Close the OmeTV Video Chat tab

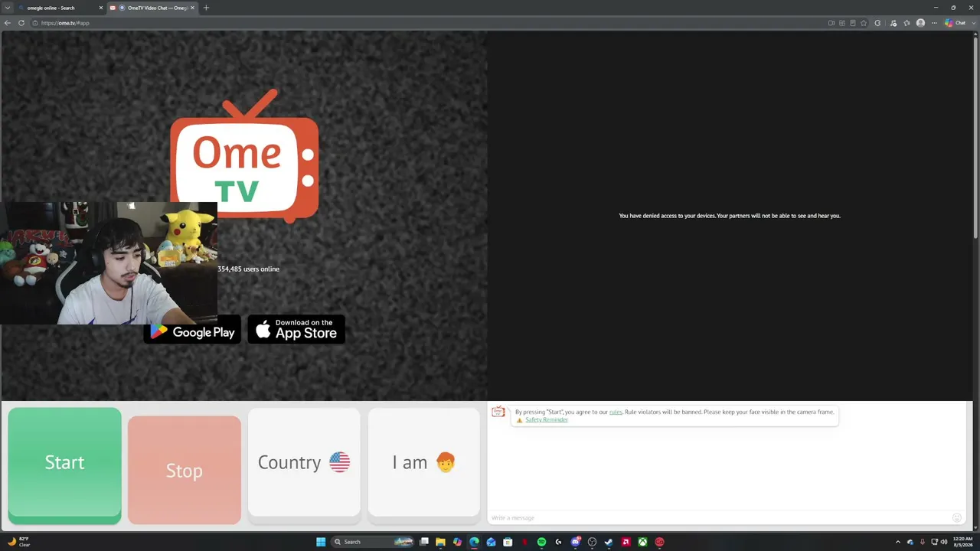[192, 8]
